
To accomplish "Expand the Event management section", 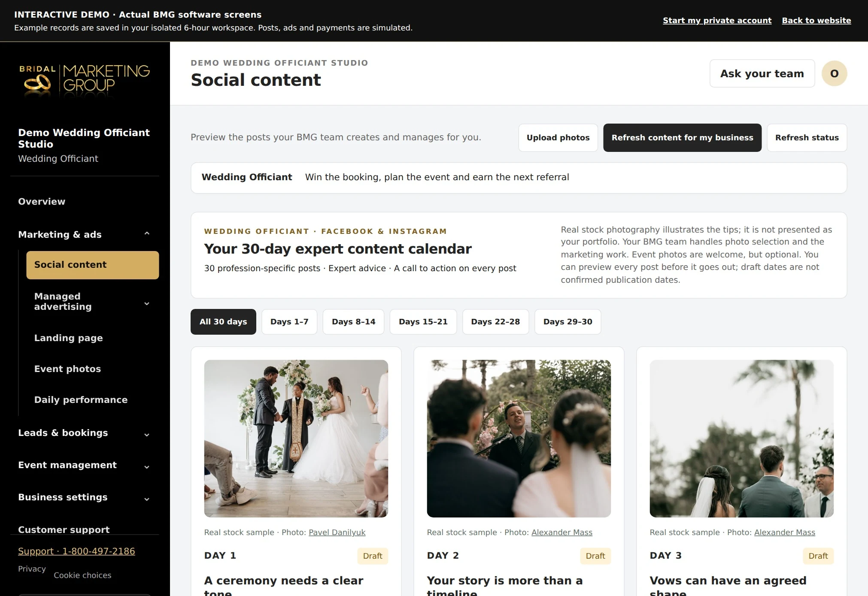I will tap(85, 465).
